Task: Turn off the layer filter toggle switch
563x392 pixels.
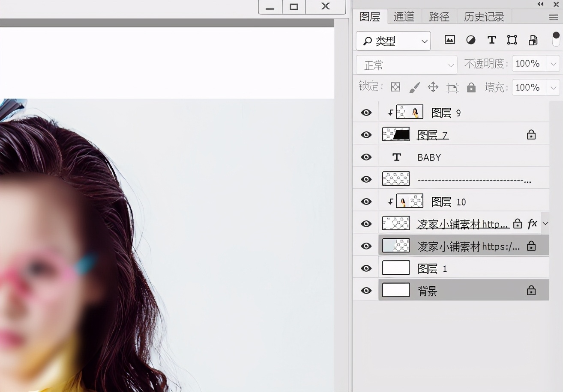Action: (556, 39)
